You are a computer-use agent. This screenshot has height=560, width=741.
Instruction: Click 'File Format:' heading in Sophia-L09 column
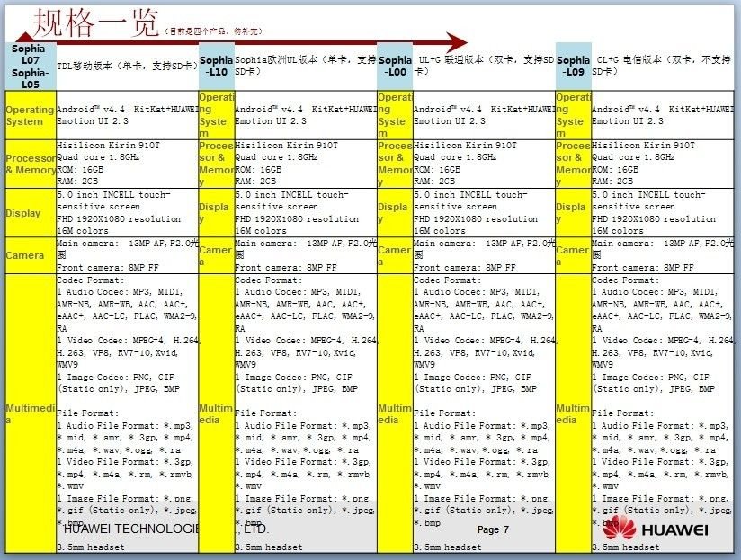pos(623,413)
